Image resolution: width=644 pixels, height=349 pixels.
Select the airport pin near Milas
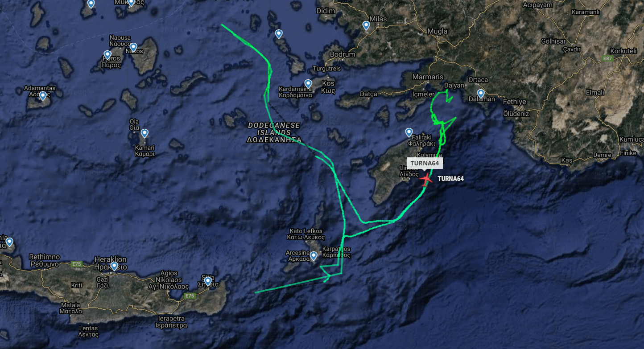pyautogui.click(x=366, y=25)
